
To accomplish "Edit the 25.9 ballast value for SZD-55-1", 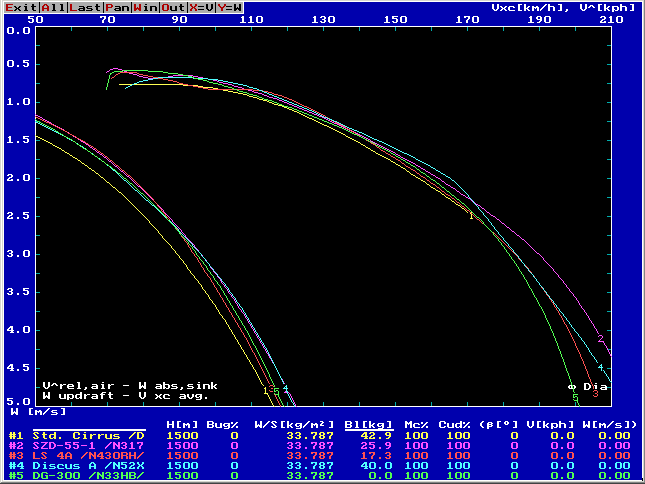I will pyautogui.click(x=376, y=445).
